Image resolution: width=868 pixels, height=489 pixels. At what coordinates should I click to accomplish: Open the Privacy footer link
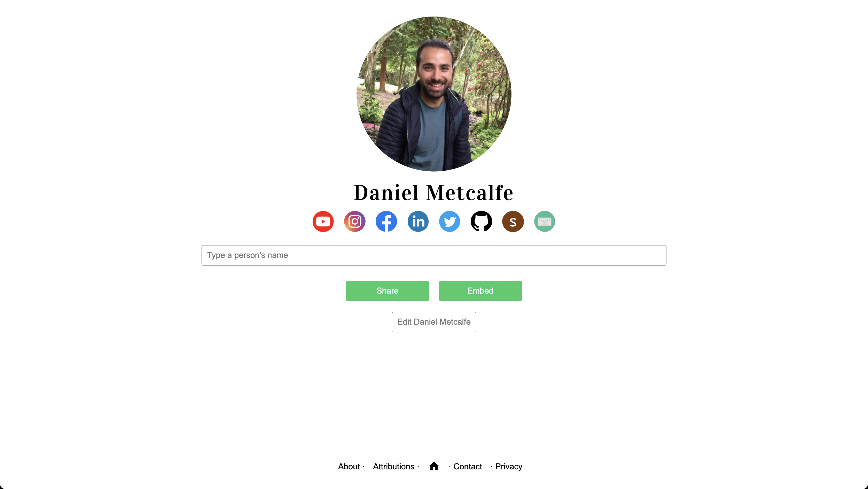pos(509,467)
